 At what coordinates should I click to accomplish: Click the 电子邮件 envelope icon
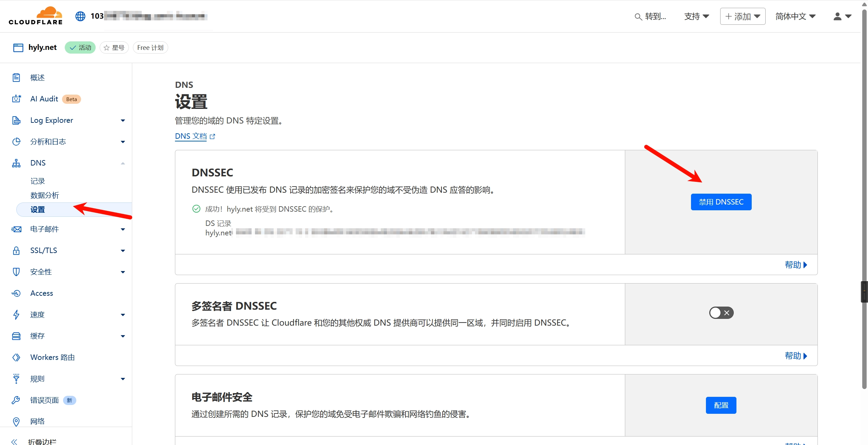point(16,229)
